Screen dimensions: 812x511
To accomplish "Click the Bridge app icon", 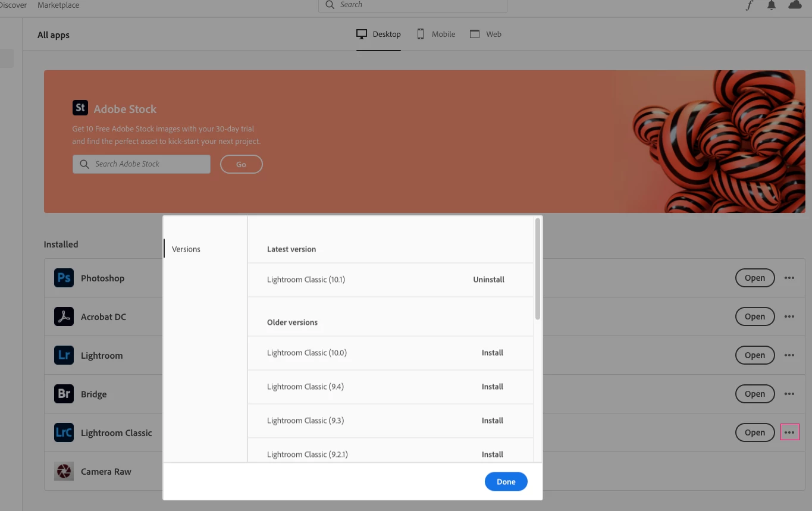I will 64,394.
